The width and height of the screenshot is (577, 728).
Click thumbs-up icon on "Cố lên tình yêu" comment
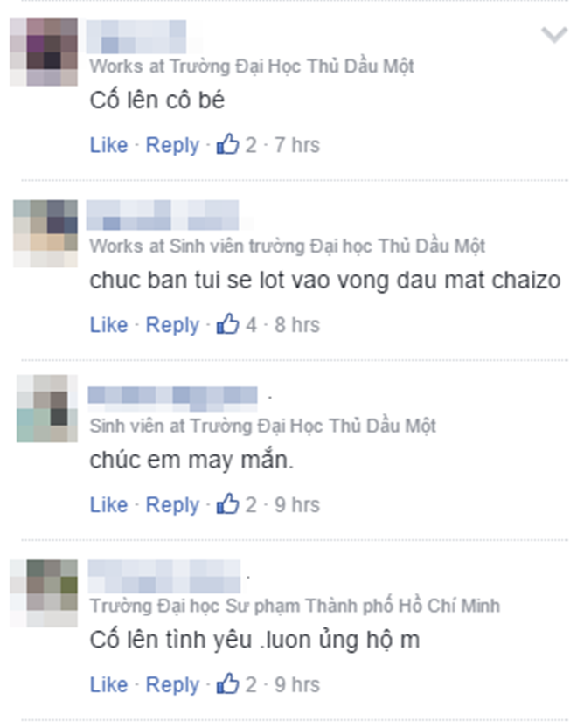(227, 683)
